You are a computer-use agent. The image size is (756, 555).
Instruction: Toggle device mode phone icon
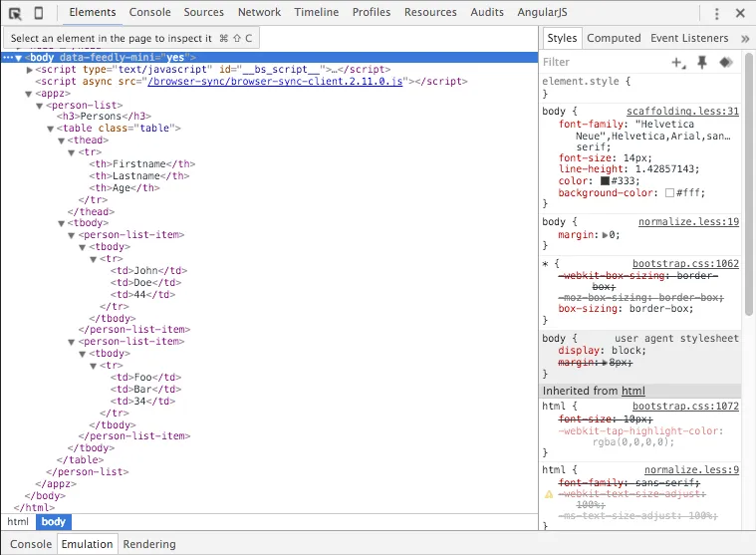tap(39, 13)
